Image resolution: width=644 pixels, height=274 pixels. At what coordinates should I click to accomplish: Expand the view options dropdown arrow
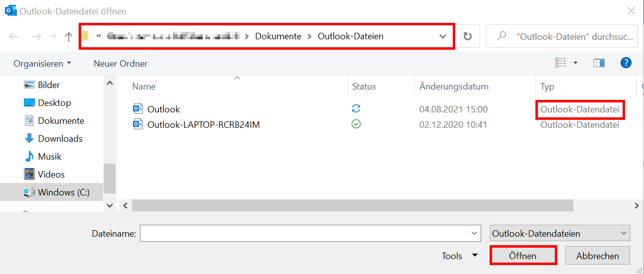(x=576, y=63)
